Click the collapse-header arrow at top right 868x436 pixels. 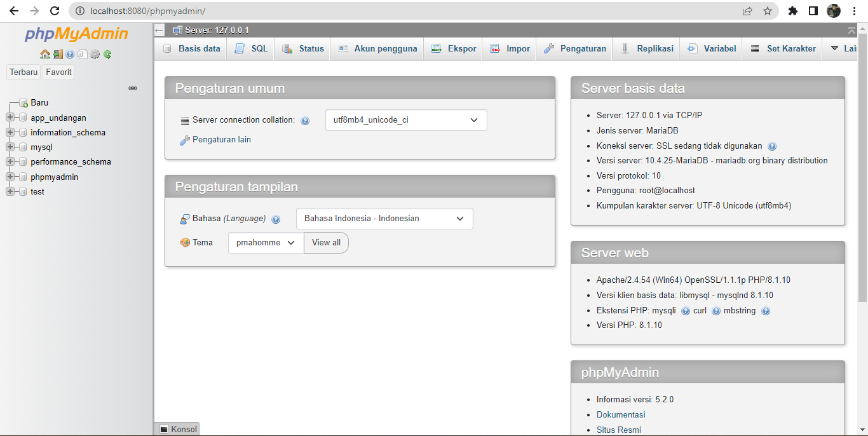pos(851,31)
